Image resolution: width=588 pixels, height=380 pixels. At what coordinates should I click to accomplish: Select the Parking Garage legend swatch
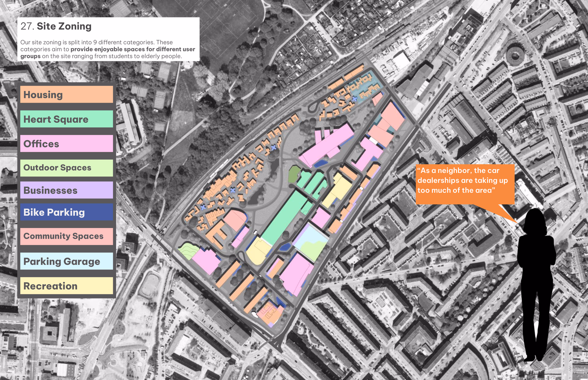click(66, 261)
